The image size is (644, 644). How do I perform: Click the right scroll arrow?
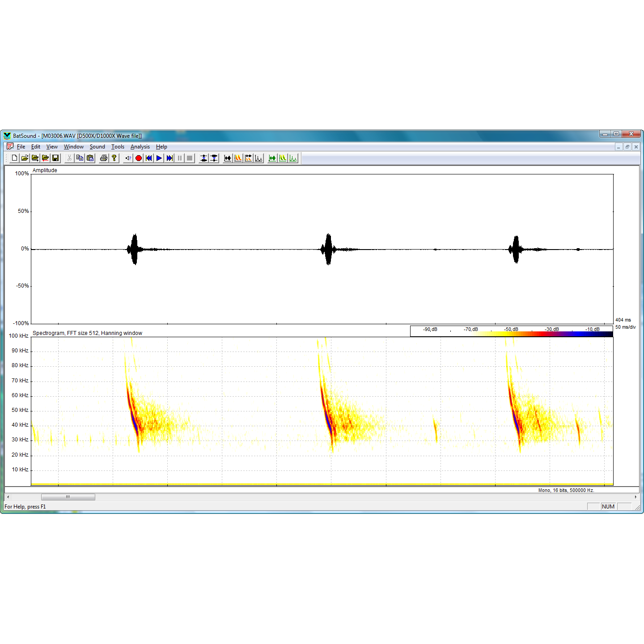(636, 497)
